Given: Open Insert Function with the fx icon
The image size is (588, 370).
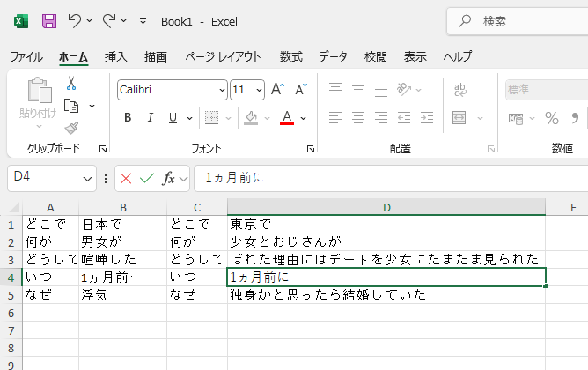Looking at the screenshot, I should 168,178.
